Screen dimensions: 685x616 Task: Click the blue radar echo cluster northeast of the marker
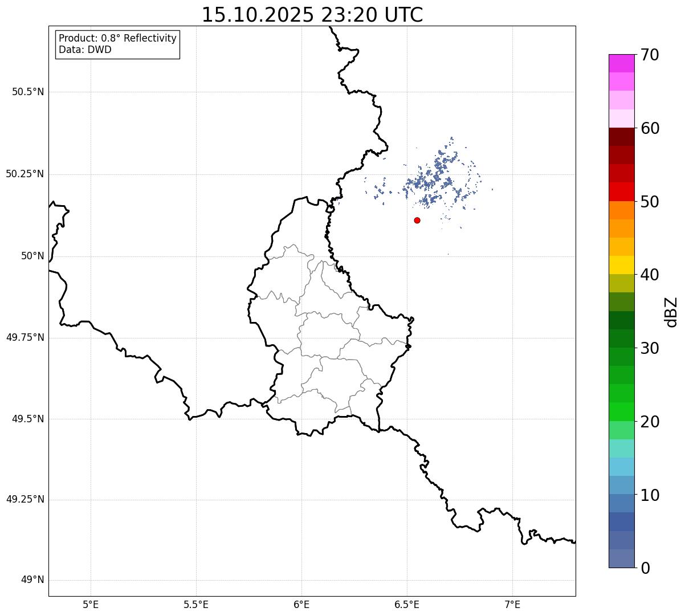433,174
